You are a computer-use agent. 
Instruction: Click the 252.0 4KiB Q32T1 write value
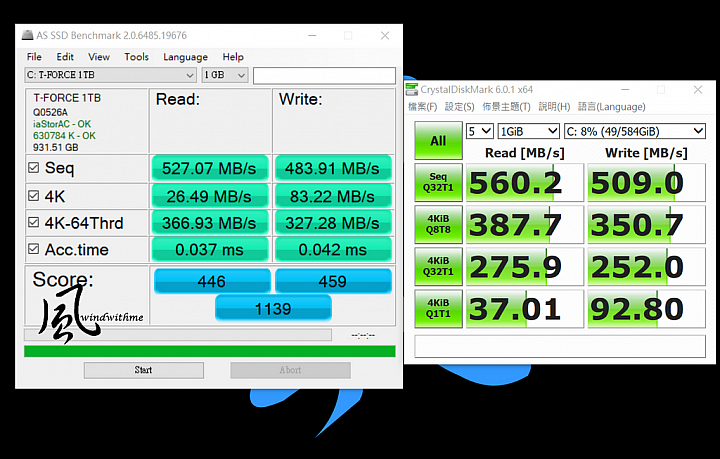click(x=646, y=266)
